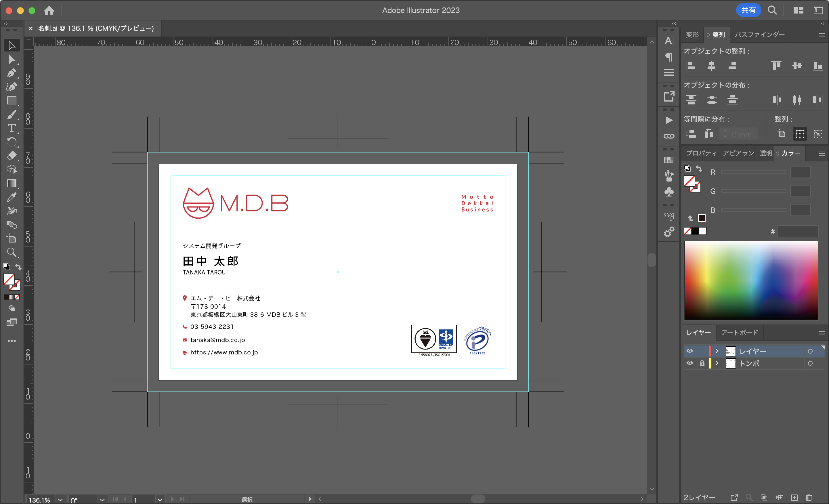Click horizontal align center icon
The height and width of the screenshot is (504, 829).
click(711, 66)
